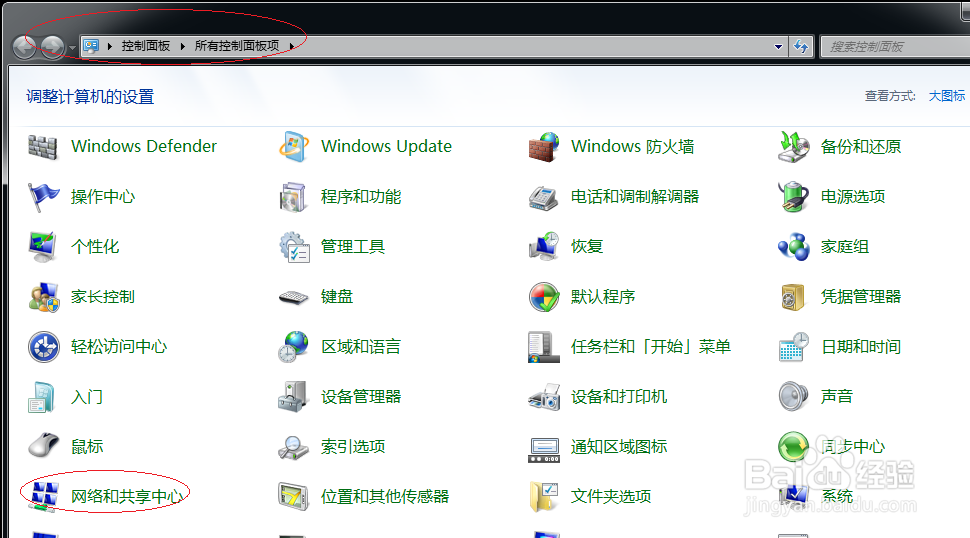The width and height of the screenshot is (970, 538).
Task: Click the Windows 防火墙 brick wall icon
Action: pyautogui.click(x=544, y=147)
